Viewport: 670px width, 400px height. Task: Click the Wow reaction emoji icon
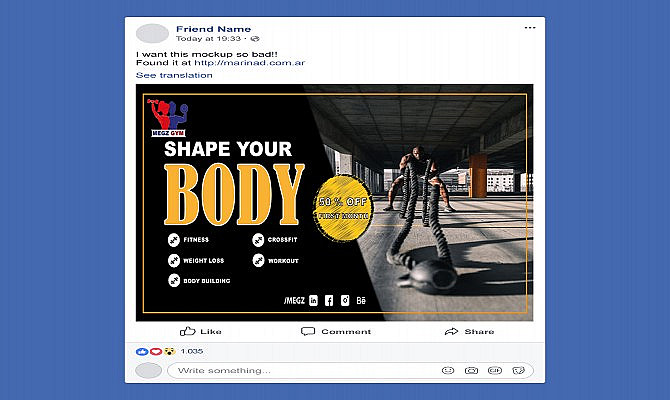170,351
